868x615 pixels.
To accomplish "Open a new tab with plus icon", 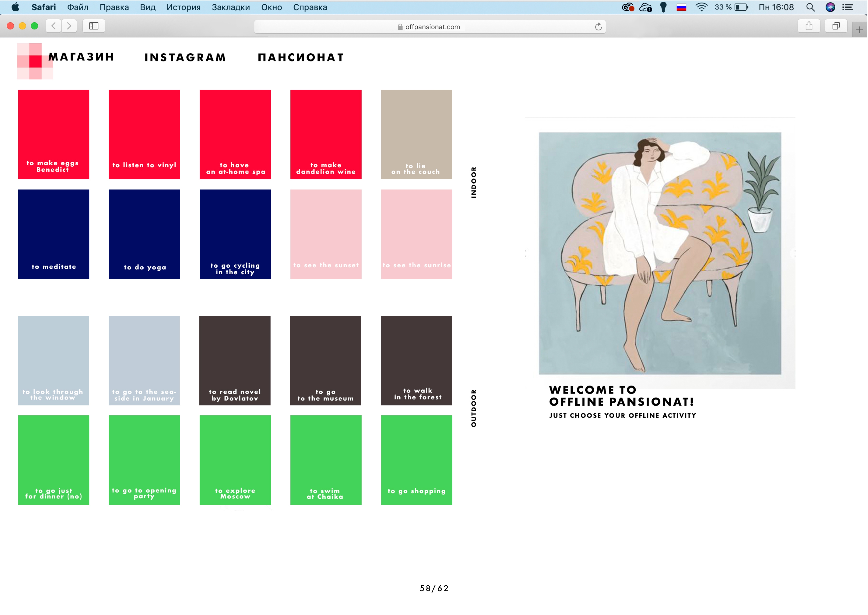I will tap(859, 30).
